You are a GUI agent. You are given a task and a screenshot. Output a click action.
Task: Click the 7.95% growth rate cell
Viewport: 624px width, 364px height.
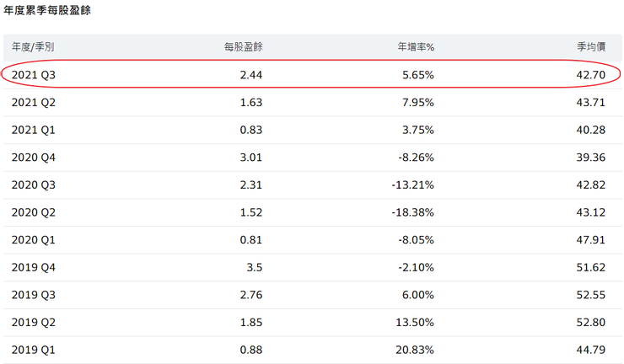[x=417, y=103]
